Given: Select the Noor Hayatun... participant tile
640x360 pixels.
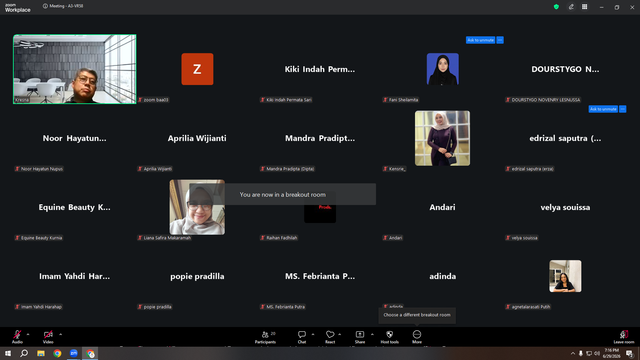Looking at the screenshot, I should [x=75, y=138].
